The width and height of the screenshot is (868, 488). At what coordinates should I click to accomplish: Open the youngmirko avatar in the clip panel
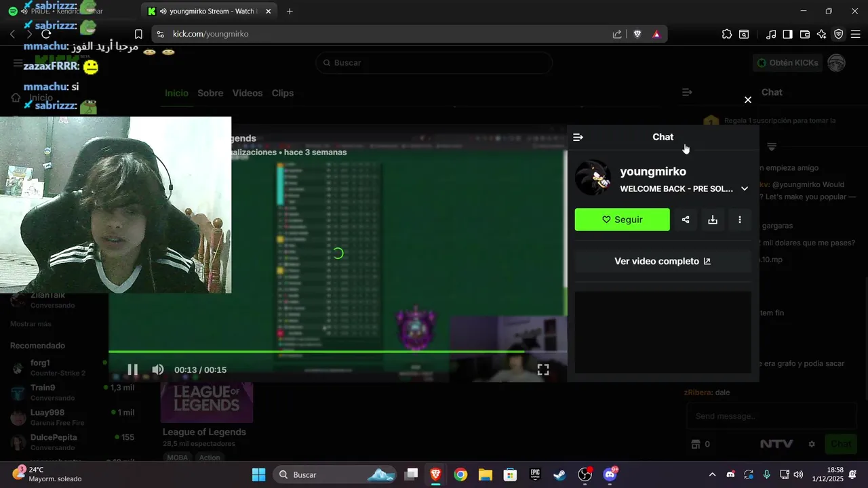click(x=593, y=178)
